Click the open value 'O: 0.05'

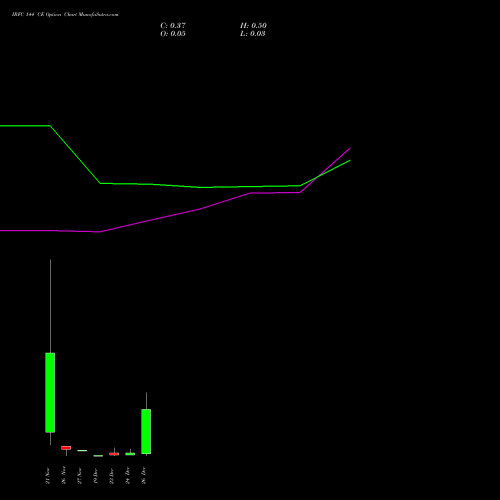[173, 34]
